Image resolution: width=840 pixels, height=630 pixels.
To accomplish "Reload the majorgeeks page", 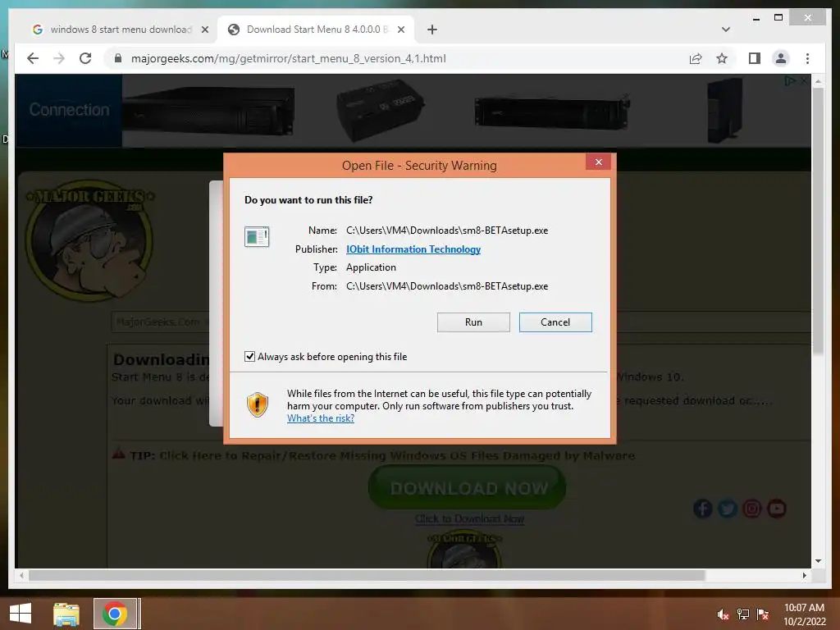I will tap(85, 58).
